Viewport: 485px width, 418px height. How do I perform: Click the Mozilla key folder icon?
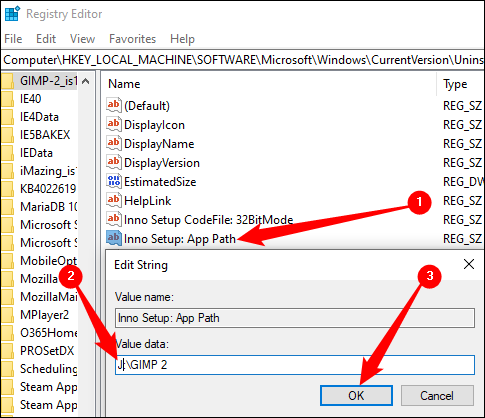click(x=7, y=279)
